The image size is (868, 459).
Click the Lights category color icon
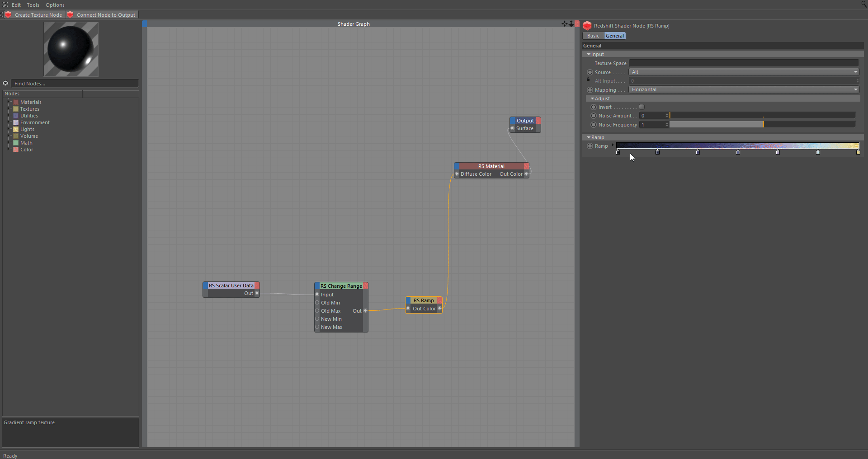tap(16, 129)
